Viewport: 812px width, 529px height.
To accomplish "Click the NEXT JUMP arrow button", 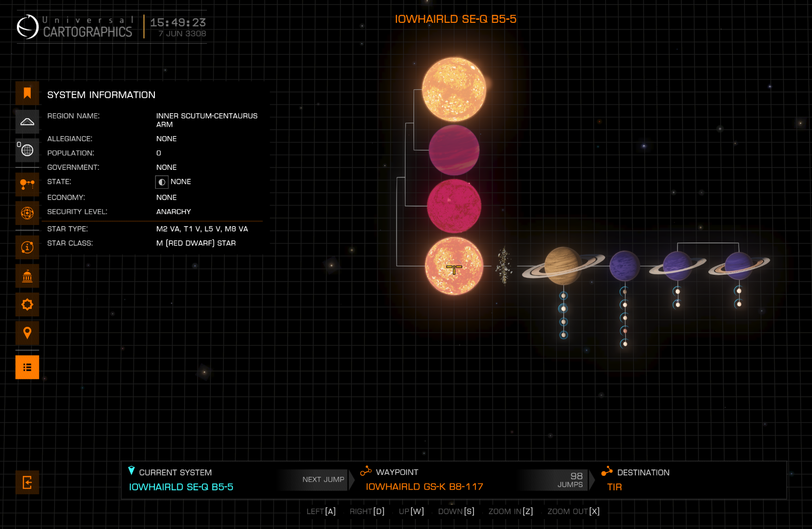I will pos(316,480).
